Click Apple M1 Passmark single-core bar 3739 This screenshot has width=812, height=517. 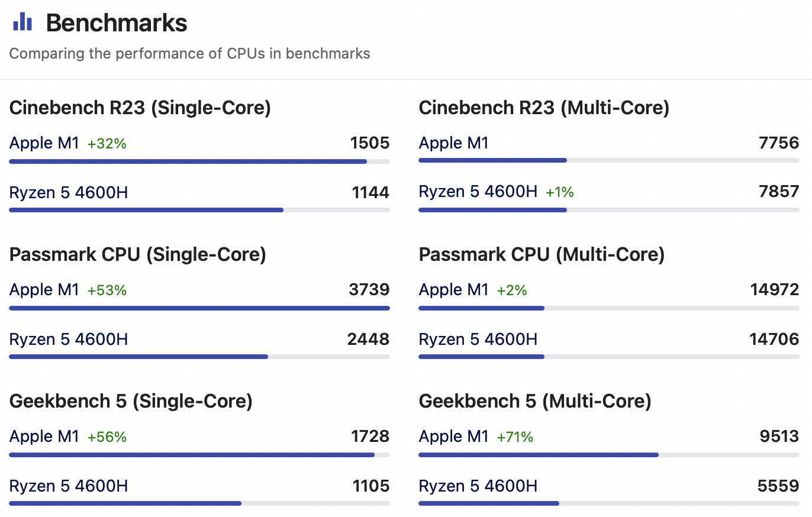199,308
